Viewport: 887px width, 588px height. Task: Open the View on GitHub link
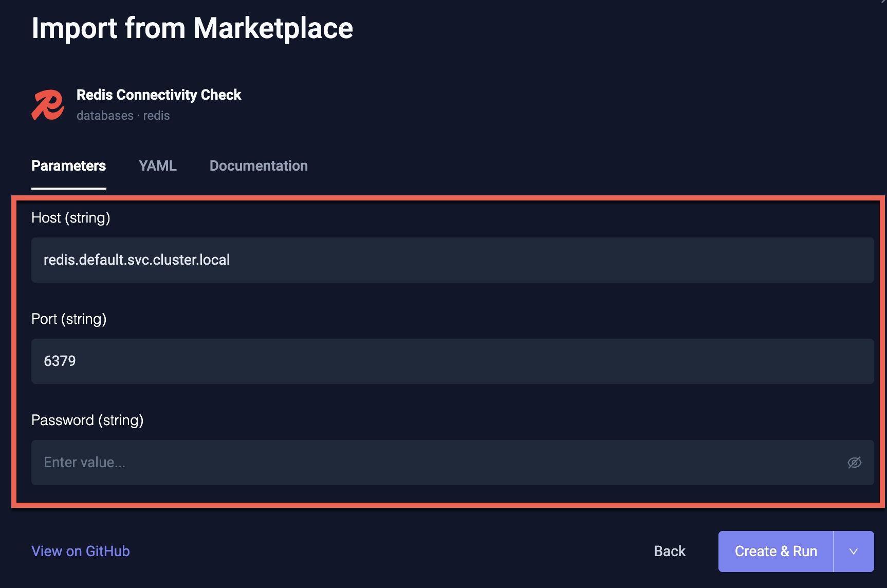coord(80,551)
